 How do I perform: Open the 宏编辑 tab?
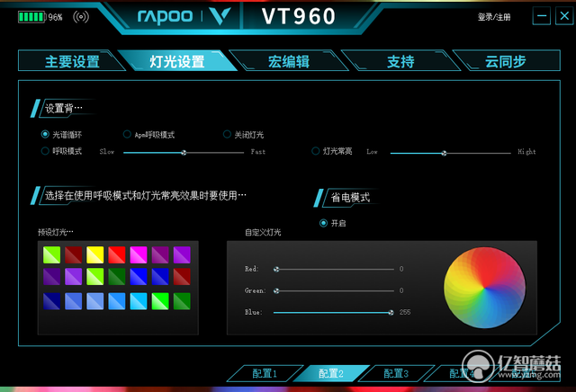tap(289, 61)
